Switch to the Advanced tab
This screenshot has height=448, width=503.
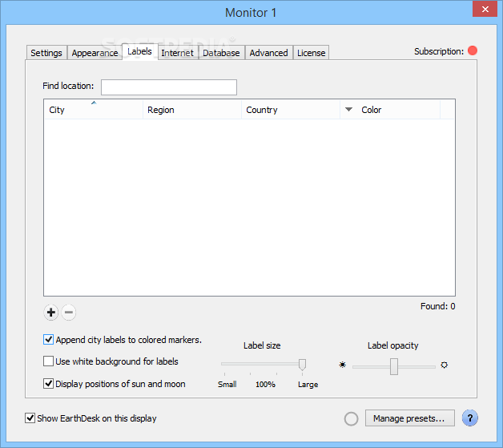[269, 53]
